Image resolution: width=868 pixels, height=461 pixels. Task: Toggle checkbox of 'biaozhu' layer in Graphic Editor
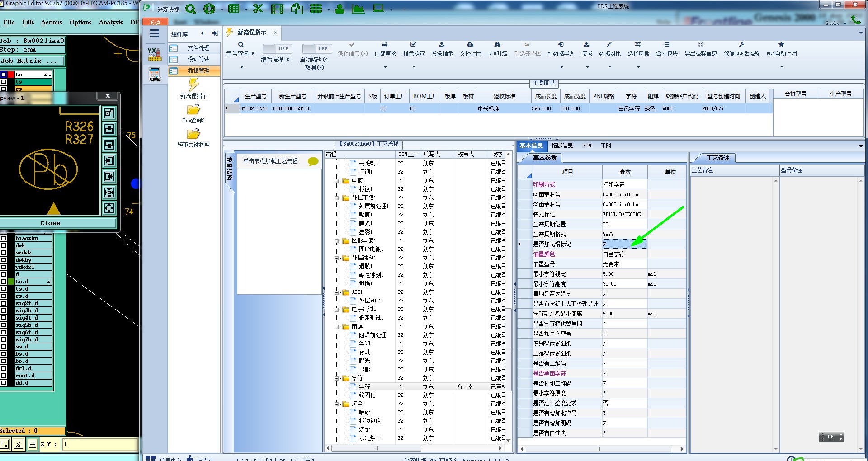(x=4, y=238)
